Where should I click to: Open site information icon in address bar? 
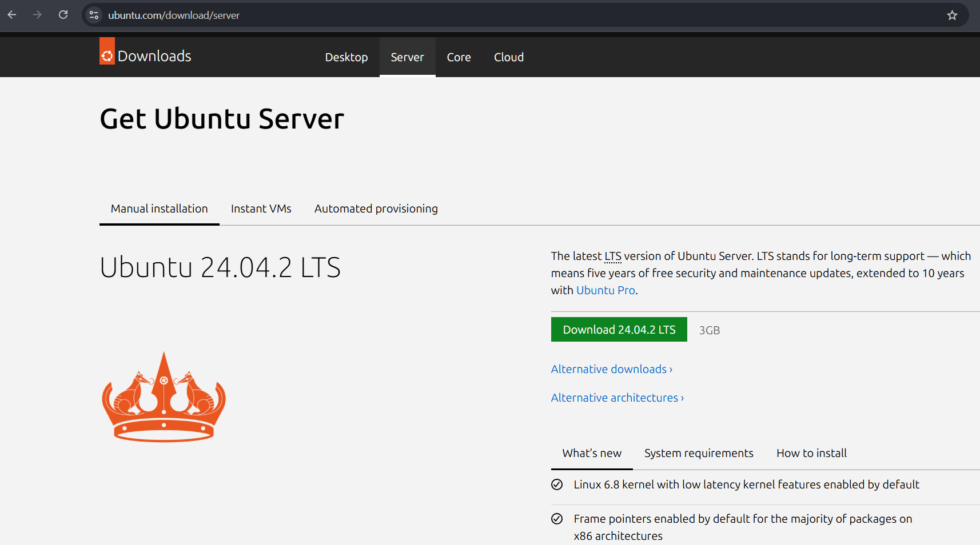point(94,15)
